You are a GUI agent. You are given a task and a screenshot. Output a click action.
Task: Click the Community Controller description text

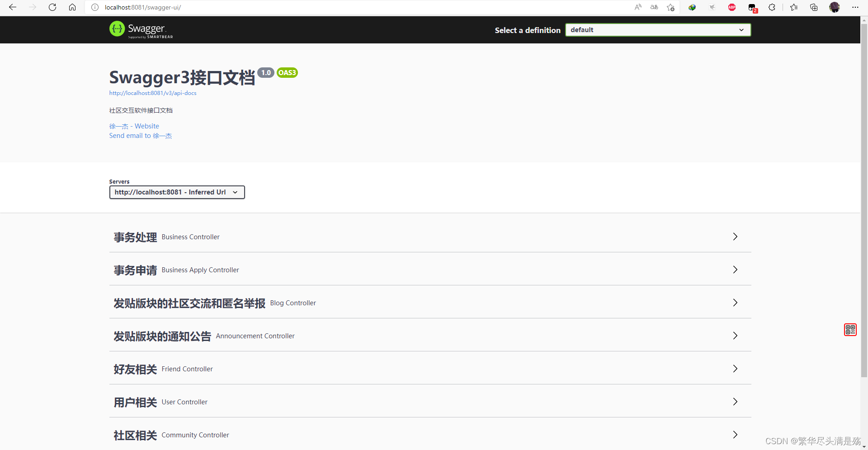(x=195, y=435)
